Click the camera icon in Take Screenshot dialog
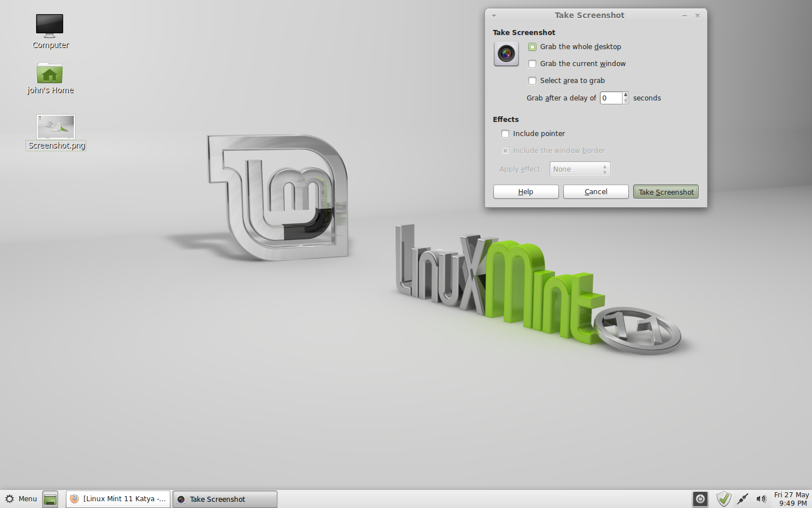This screenshot has width=812, height=508. [506, 54]
